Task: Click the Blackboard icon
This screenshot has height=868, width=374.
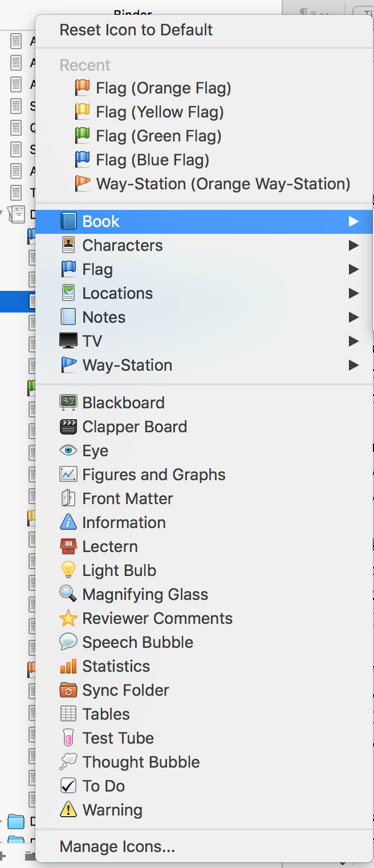Action: click(68, 403)
